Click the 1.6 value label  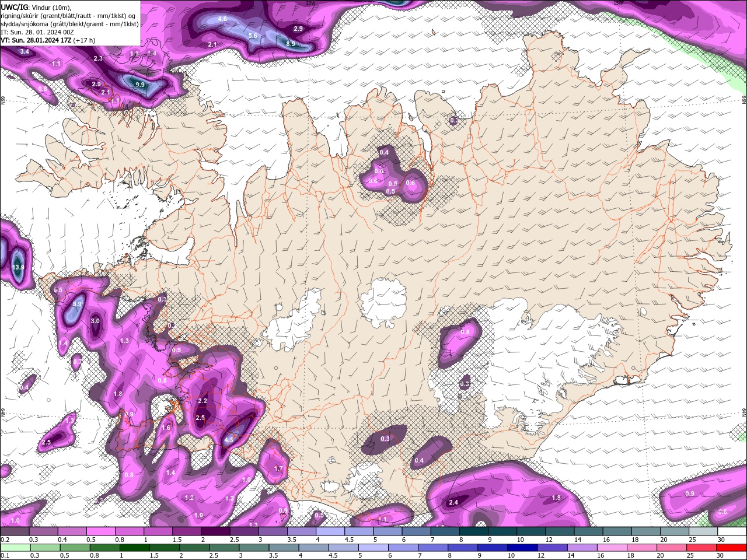(x=166, y=428)
